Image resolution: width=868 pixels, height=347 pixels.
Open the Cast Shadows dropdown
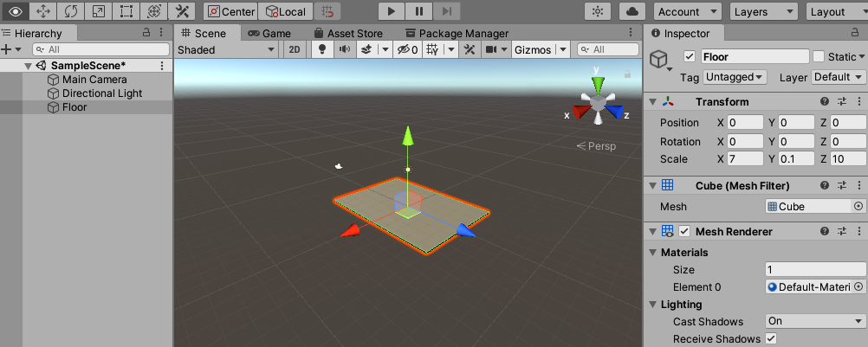click(815, 321)
